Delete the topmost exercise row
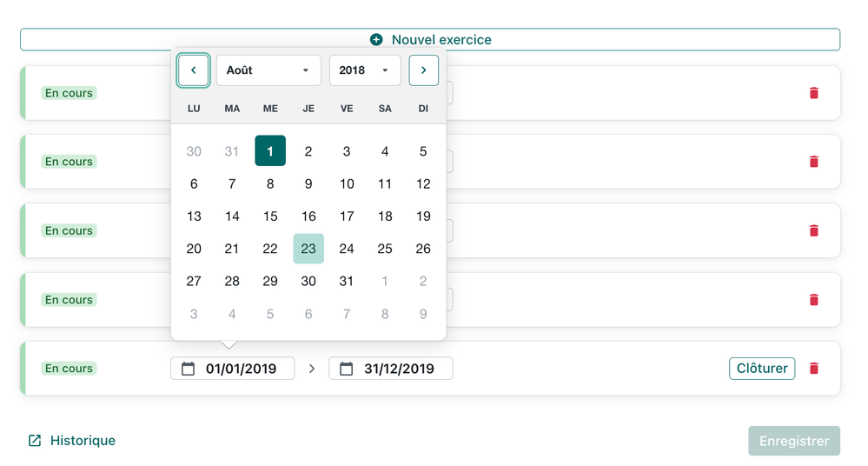Screen dimensions: 868x466 813,93
